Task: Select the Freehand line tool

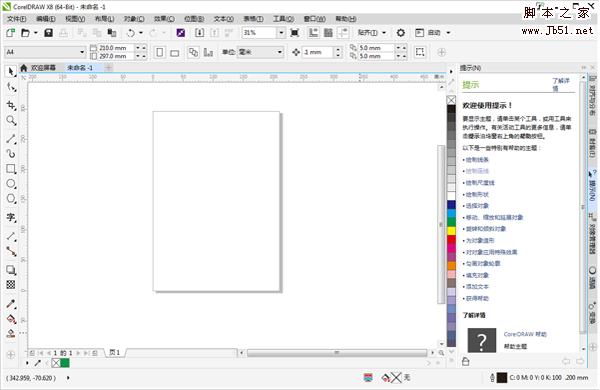Action: (x=11, y=139)
